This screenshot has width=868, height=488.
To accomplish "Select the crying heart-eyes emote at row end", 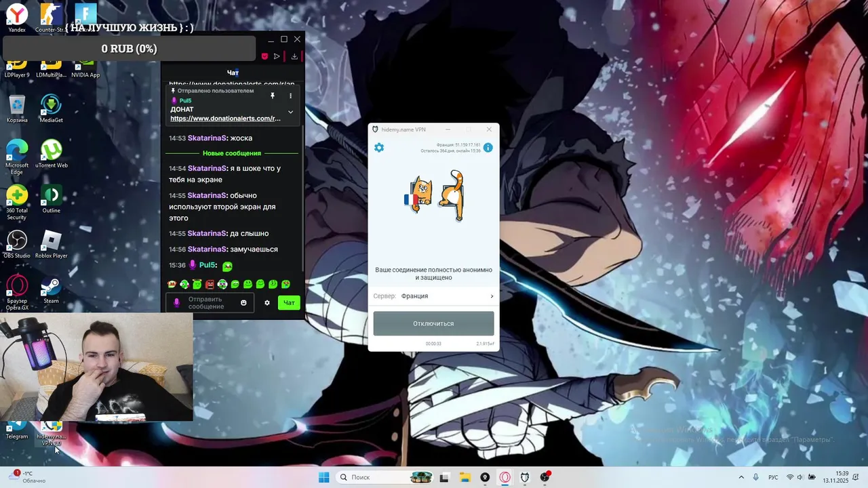I will pyautogui.click(x=285, y=284).
